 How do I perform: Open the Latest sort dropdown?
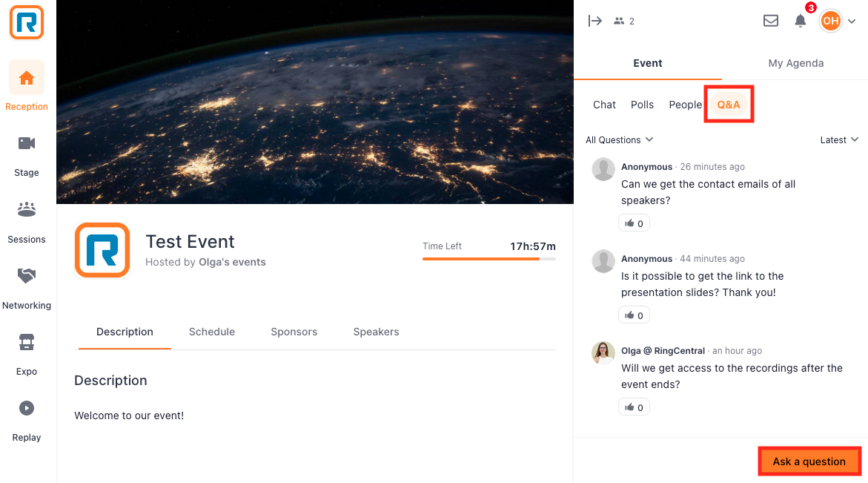(x=839, y=139)
